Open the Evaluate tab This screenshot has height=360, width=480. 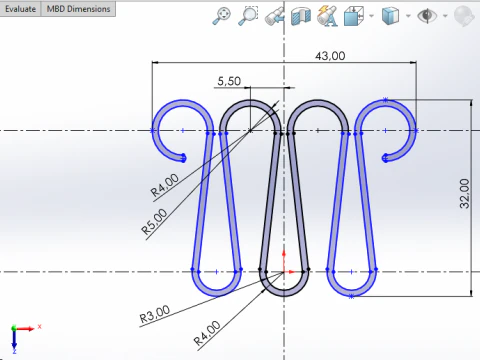click(x=20, y=9)
